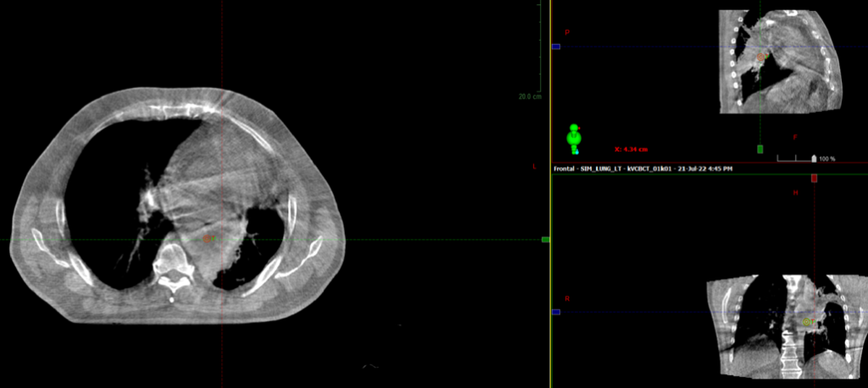Click the green patient orientation figure icon
Screen dimensions: 868x388
574,137
